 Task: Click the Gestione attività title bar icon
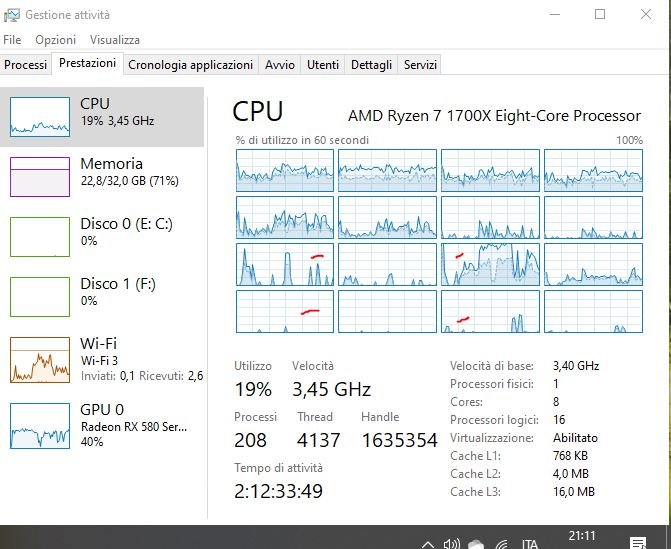12,15
